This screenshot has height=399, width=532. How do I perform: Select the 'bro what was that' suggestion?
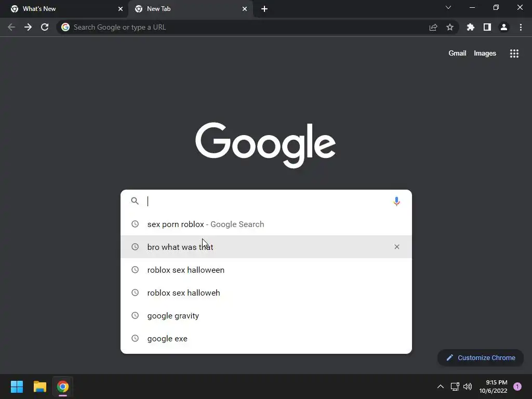point(267,247)
